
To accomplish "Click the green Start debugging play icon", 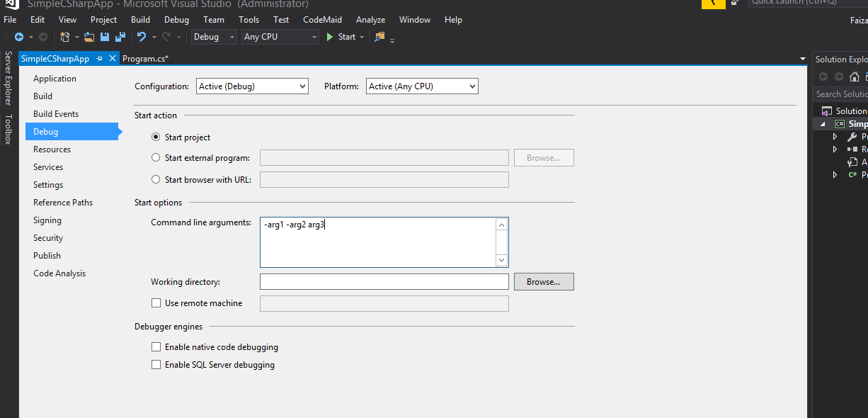I will 330,37.
